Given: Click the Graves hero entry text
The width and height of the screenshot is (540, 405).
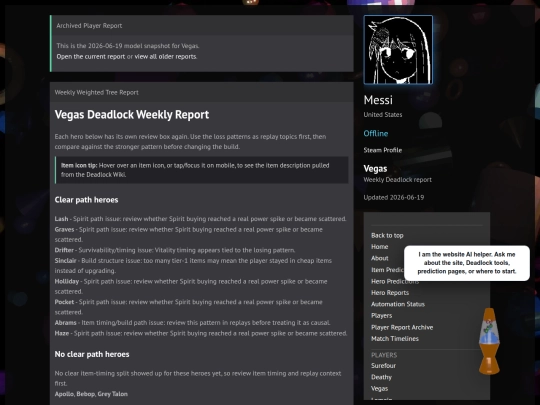Looking at the screenshot, I should click(189, 235).
